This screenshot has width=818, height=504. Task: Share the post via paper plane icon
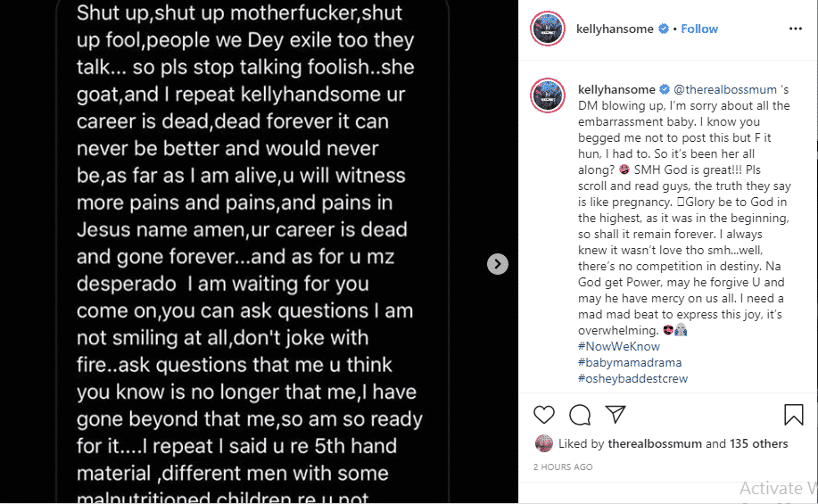(616, 415)
